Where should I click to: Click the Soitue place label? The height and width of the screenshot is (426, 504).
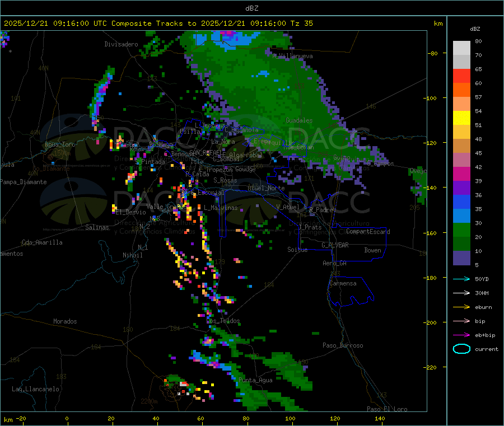pyautogui.click(x=297, y=250)
